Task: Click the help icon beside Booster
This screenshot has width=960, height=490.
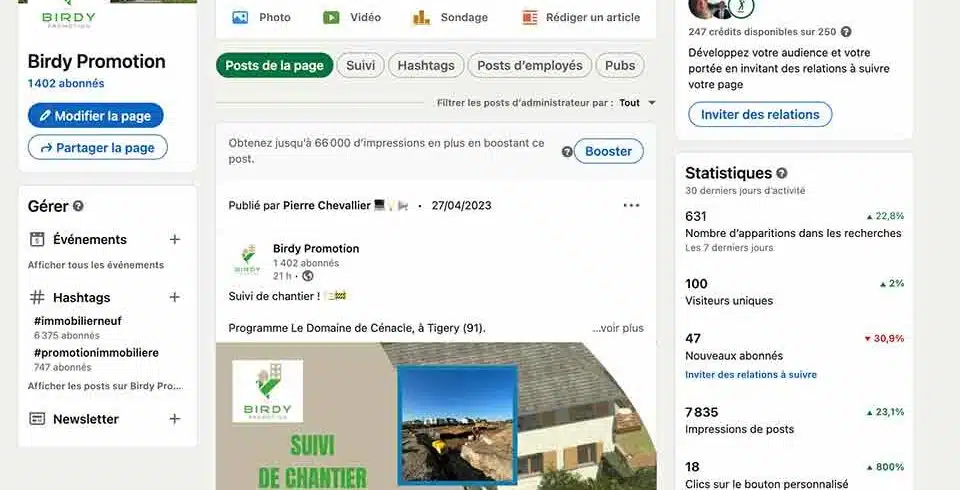Action: (567, 151)
